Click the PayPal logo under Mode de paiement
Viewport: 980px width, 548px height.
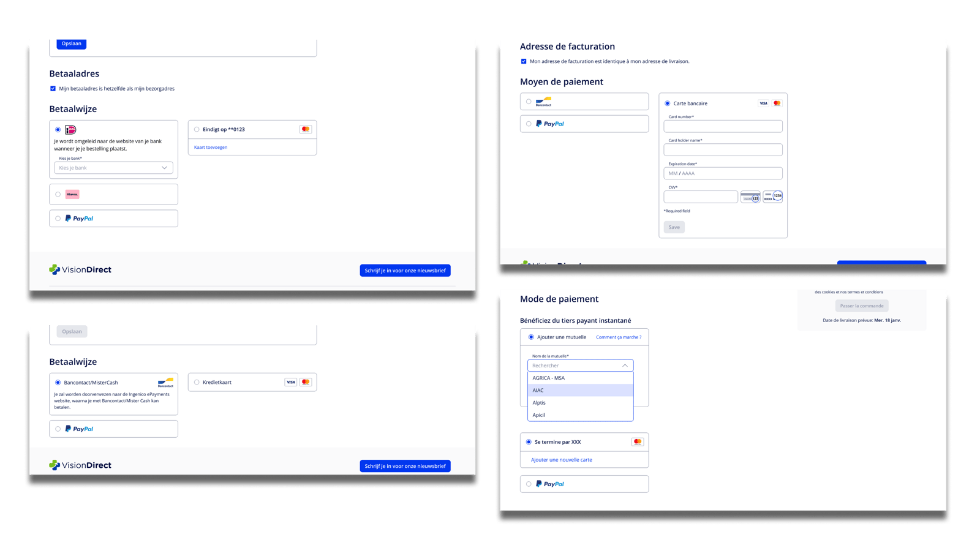tap(550, 484)
